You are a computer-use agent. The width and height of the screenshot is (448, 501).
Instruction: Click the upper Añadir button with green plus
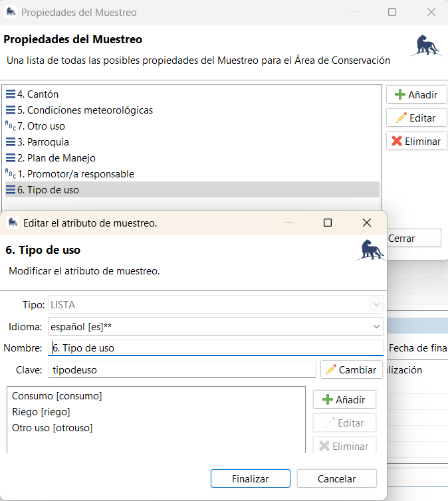416,95
